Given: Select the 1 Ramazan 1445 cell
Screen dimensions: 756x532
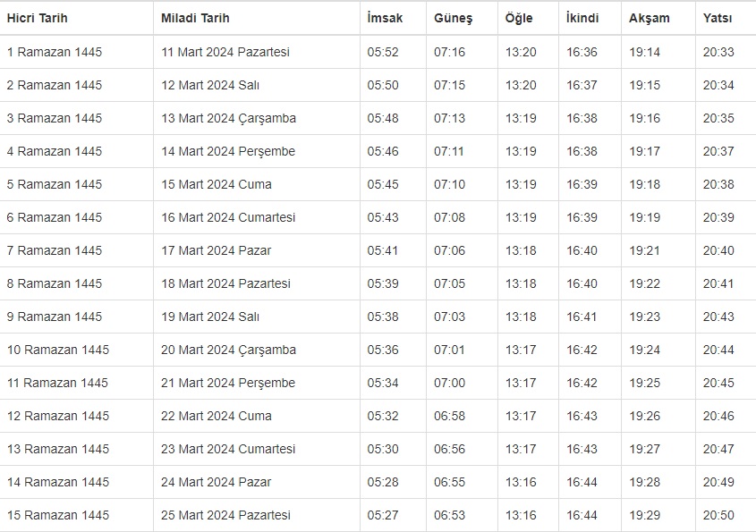Looking at the screenshot, I should coord(55,52).
